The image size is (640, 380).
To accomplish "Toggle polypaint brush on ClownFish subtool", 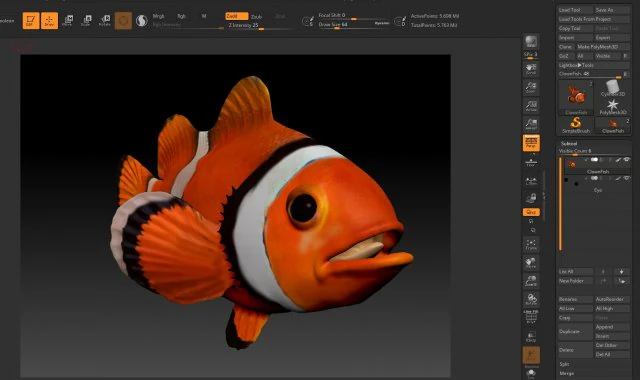I will point(618,160).
